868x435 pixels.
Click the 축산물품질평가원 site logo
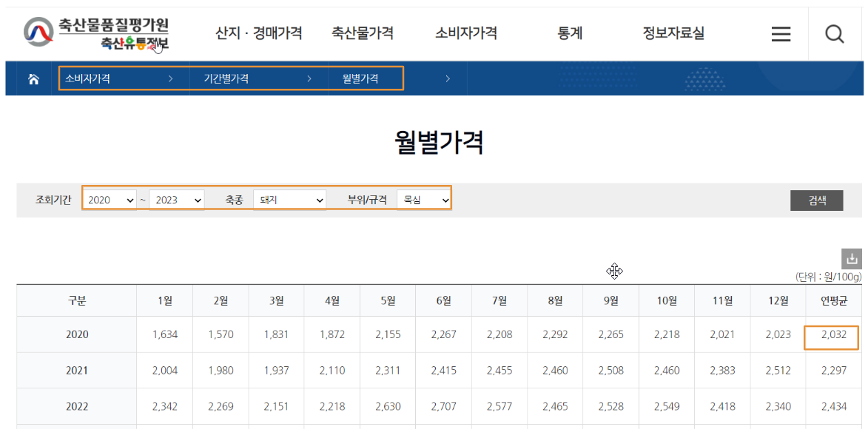[96, 34]
